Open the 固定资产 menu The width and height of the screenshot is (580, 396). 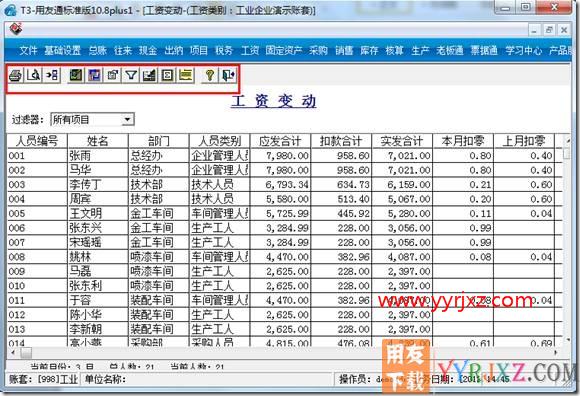(284, 50)
